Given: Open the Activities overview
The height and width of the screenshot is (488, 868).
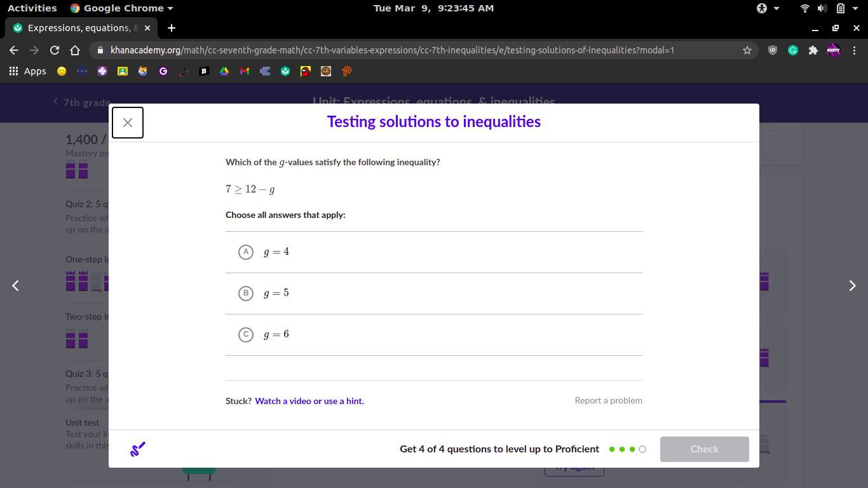Looking at the screenshot, I should coord(32,8).
